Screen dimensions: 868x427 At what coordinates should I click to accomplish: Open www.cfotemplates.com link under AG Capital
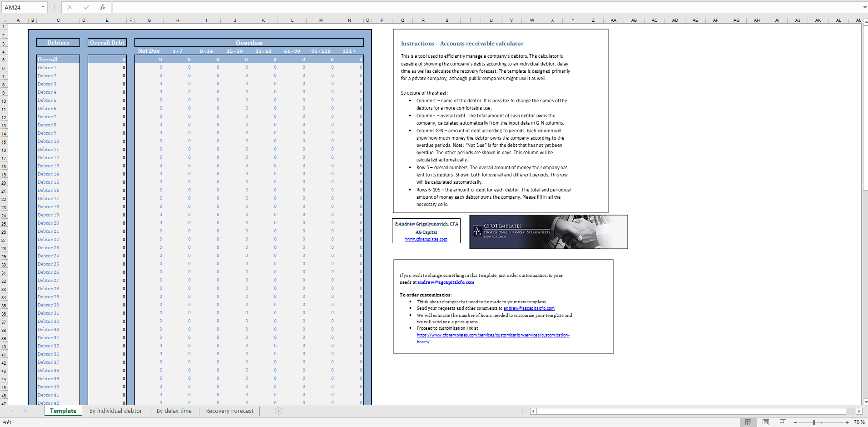pos(426,239)
